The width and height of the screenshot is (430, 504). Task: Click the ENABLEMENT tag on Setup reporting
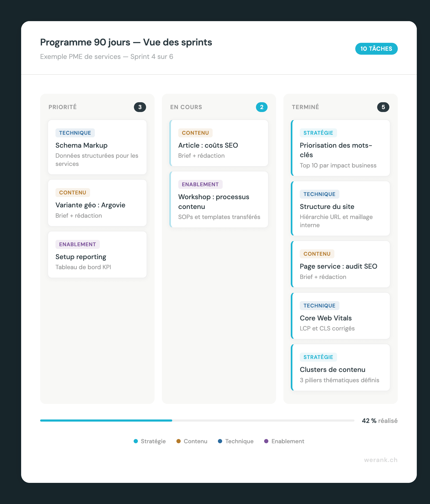(77, 244)
